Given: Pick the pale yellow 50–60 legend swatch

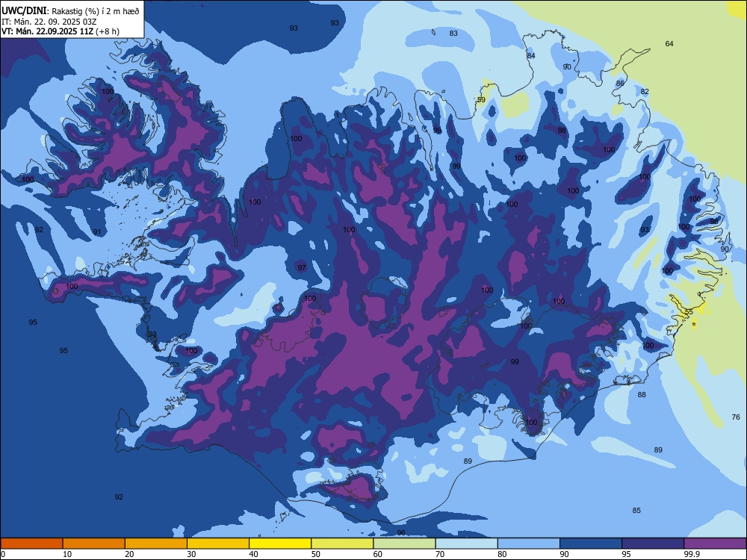Looking at the screenshot, I should point(342,544).
